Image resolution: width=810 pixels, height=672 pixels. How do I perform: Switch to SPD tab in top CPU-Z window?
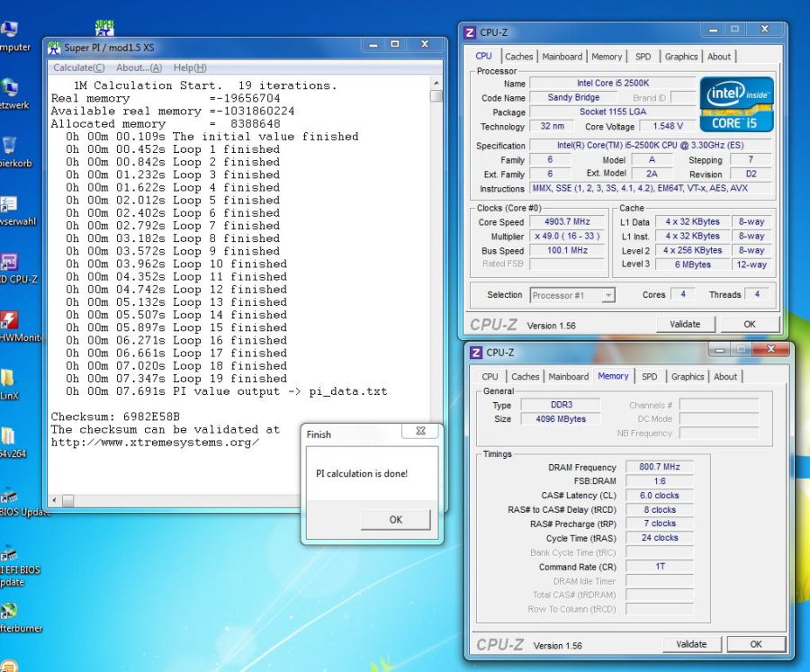point(643,57)
